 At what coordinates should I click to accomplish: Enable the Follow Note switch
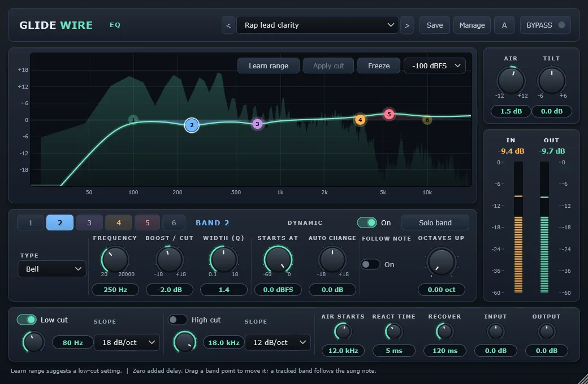[x=370, y=264]
